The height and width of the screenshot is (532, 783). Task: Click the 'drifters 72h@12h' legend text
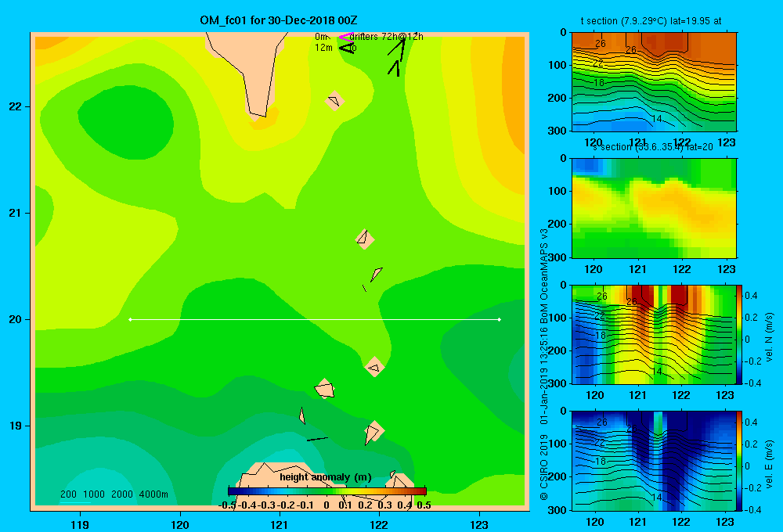pos(387,37)
